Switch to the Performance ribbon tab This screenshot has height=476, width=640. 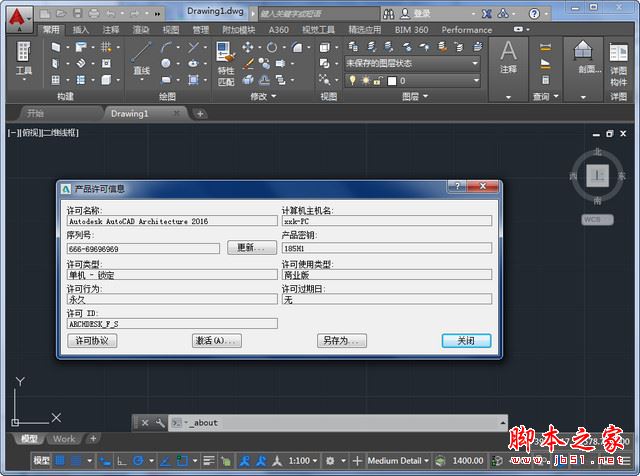(467, 30)
